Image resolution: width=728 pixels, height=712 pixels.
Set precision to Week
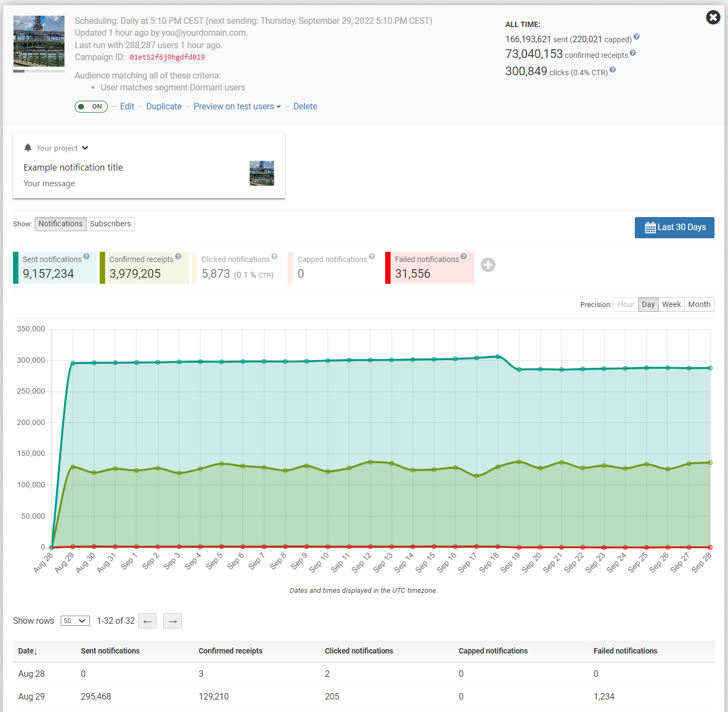click(672, 304)
